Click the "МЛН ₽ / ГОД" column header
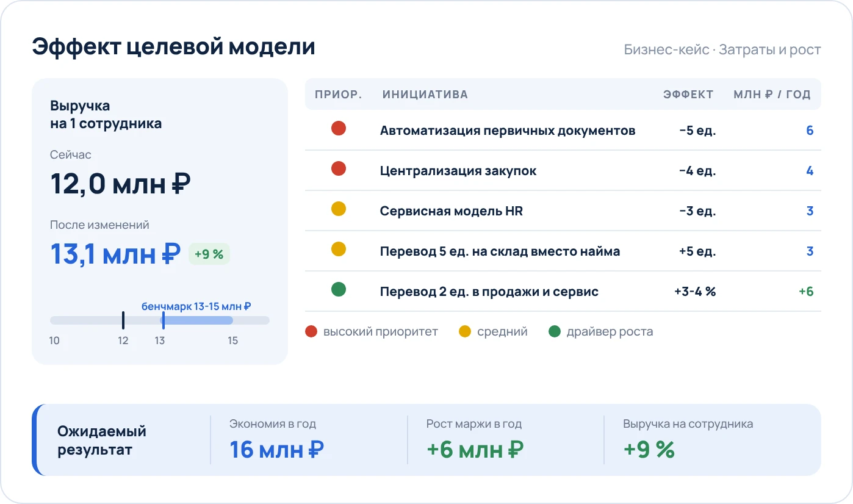The image size is (853, 504). pos(772,95)
